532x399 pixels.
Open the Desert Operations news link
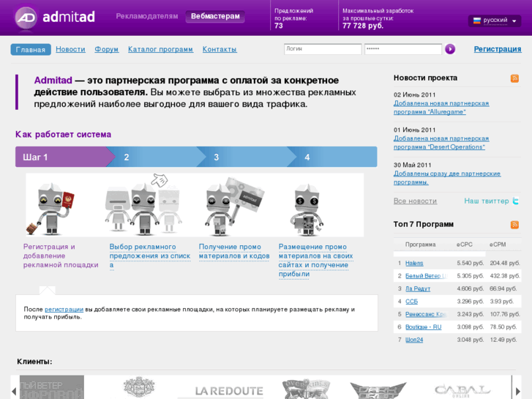coord(441,143)
